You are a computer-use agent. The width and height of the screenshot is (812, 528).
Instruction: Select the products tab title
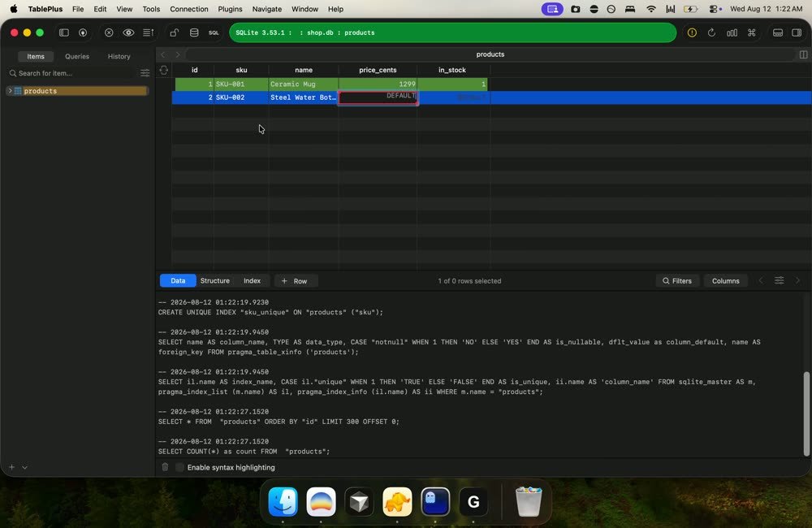click(x=490, y=54)
